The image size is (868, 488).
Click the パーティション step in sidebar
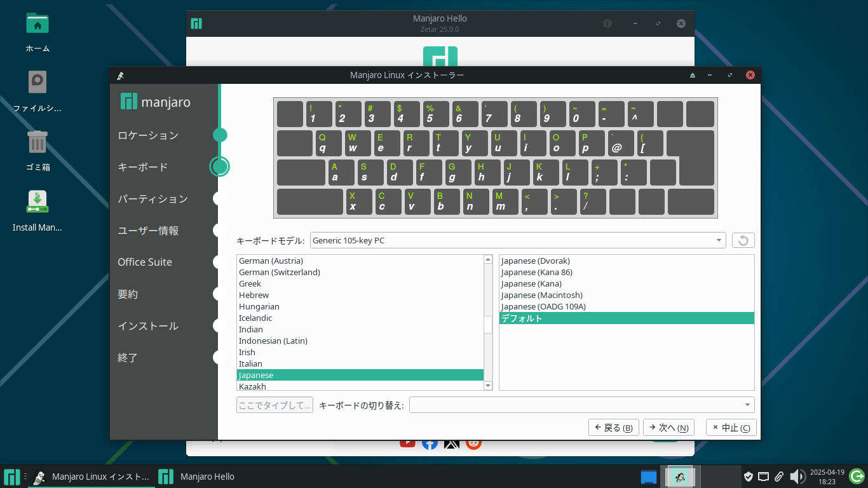(x=153, y=199)
